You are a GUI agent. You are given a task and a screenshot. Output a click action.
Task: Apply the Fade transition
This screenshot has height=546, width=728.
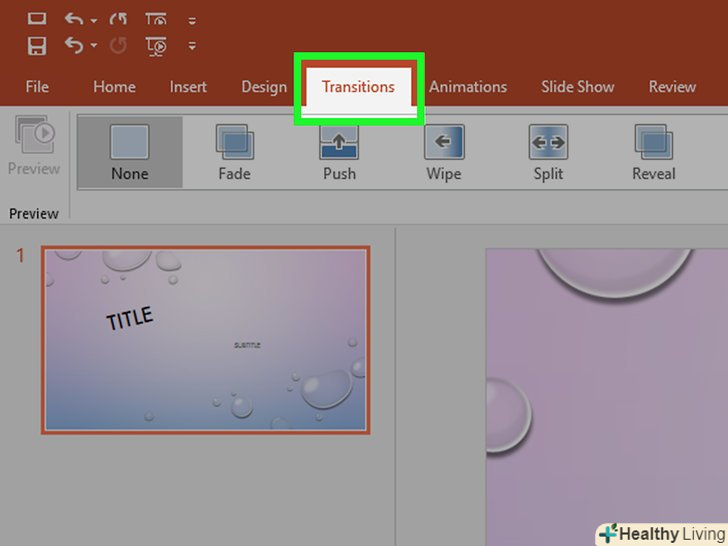pos(234,153)
